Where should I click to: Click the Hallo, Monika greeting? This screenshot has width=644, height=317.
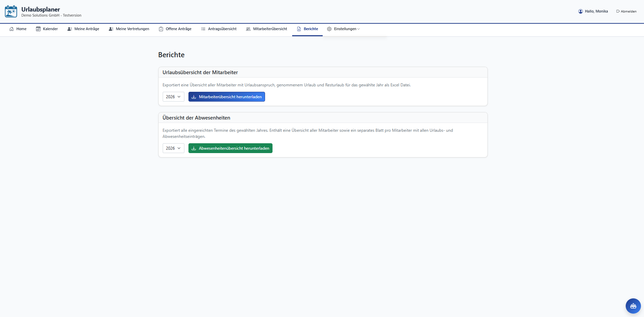(x=596, y=11)
